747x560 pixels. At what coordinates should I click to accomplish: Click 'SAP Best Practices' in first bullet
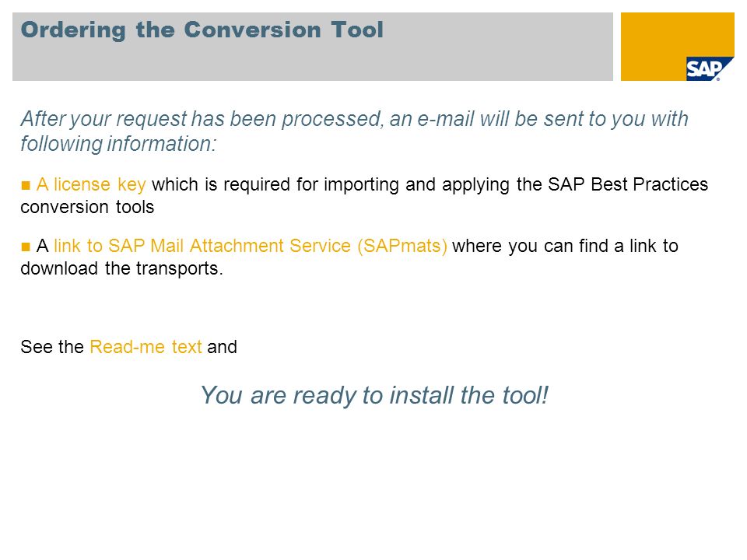(x=628, y=184)
